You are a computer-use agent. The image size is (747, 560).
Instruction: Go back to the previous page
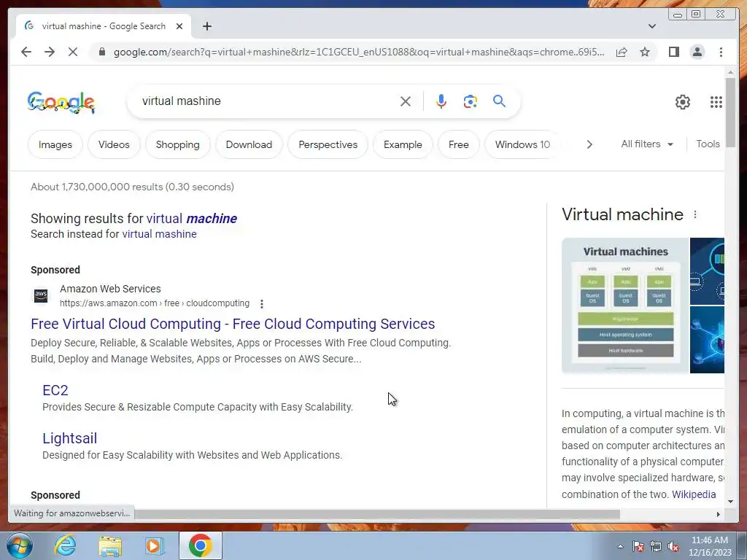coord(26,52)
